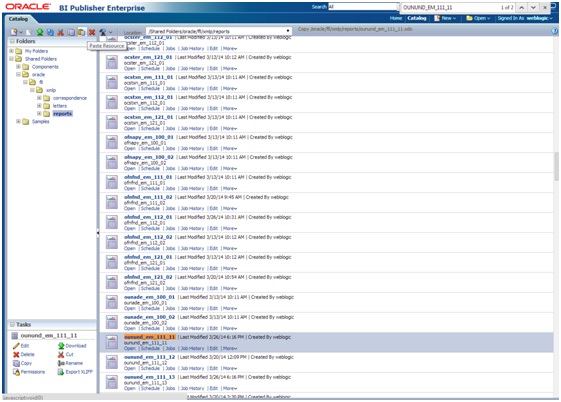Click the browser find box with OUNUND_EM_111_11
Image resolution: width=561 pixels, height=402 pixels.
click(x=449, y=7)
